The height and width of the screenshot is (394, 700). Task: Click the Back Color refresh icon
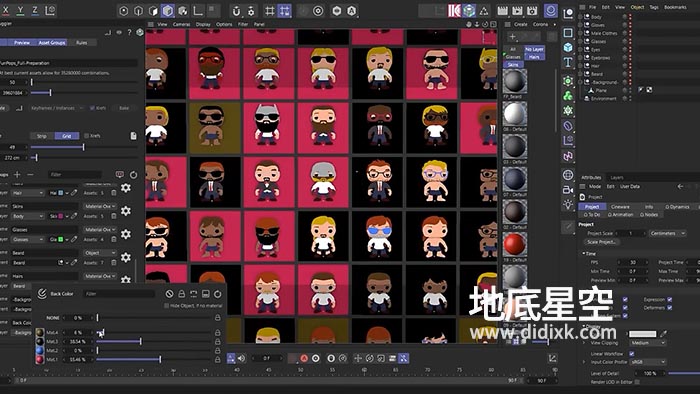[217, 294]
